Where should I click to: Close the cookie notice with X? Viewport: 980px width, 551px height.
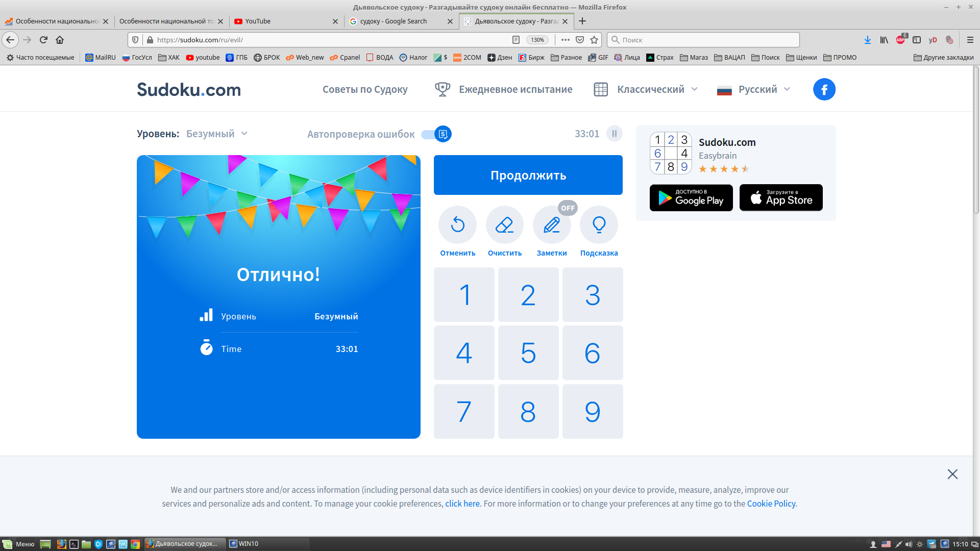[x=952, y=474]
